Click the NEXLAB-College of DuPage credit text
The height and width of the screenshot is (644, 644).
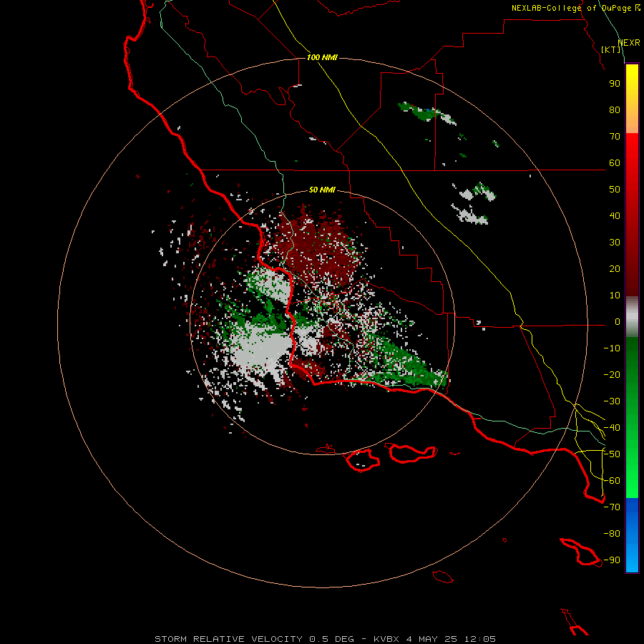(x=575, y=8)
